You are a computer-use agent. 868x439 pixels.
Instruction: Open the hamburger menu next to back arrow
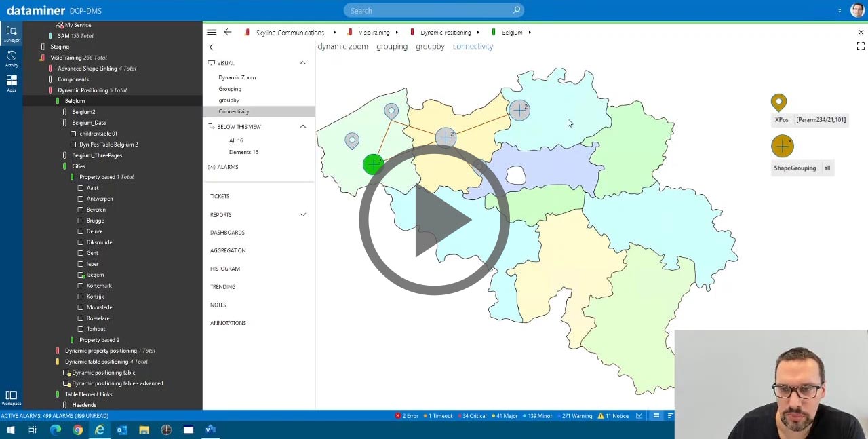pyautogui.click(x=212, y=32)
